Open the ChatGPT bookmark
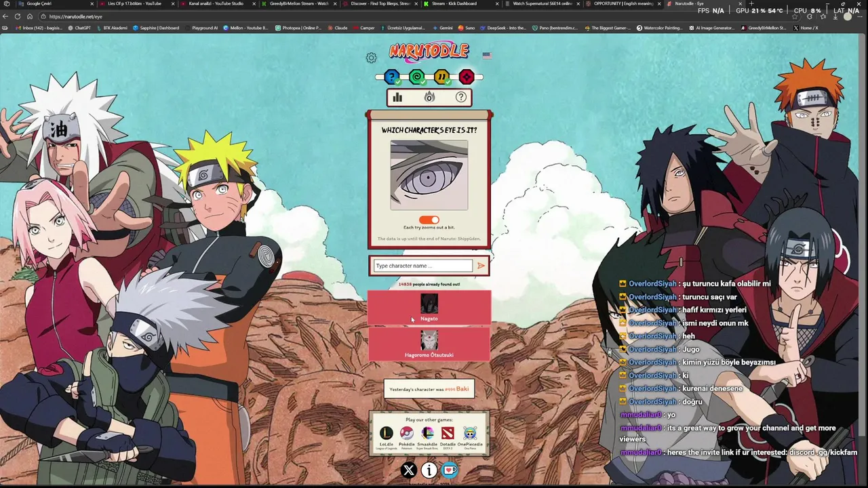This screenshot has height=488, width=868. tap(79, 28)
